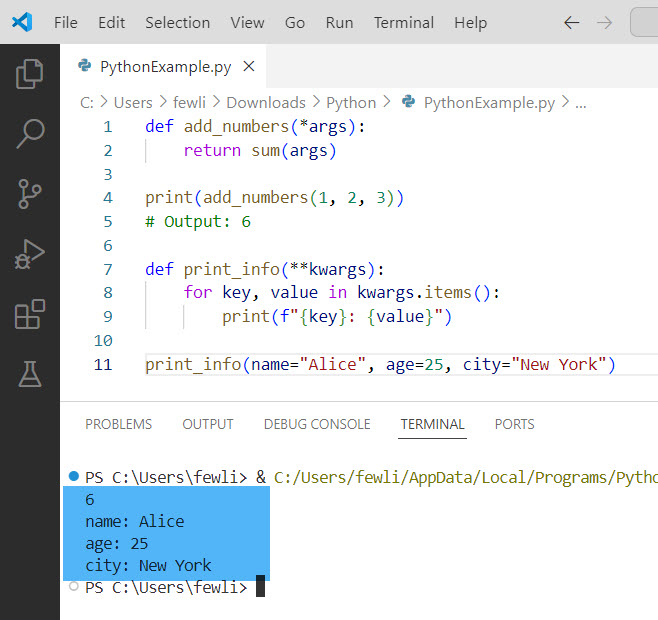Screen dimensions: 658x620
Task: Click 'return sum(args)' code line
Action: pyautogui.click(x=260, y=151)
